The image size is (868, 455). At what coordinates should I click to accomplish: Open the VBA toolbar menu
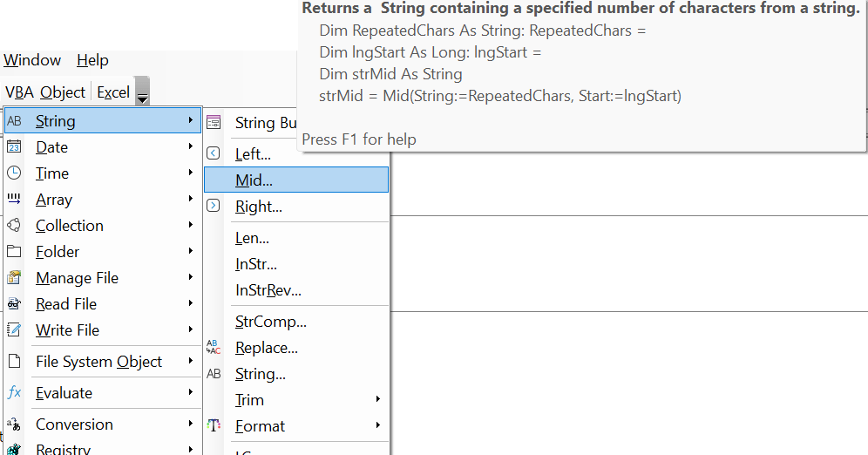(20, 92)
